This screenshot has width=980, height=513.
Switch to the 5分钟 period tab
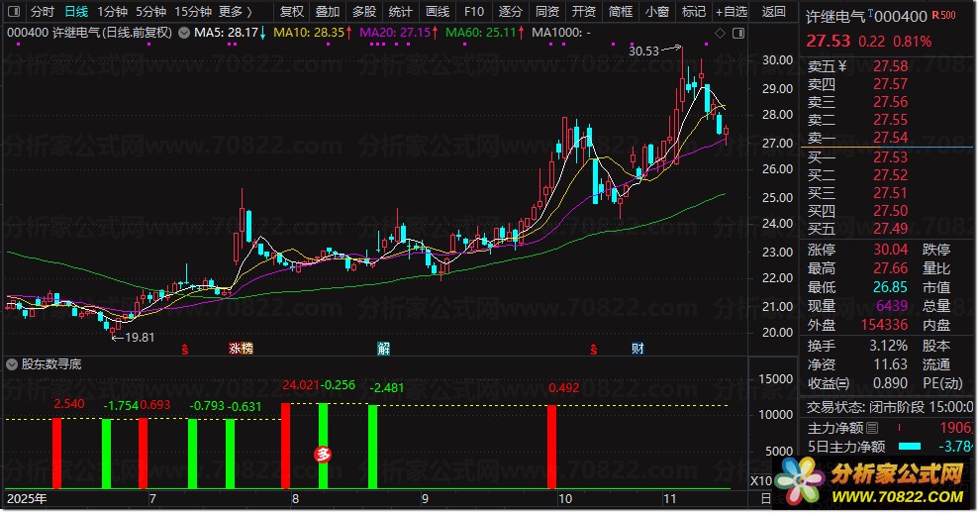(150, 11)
